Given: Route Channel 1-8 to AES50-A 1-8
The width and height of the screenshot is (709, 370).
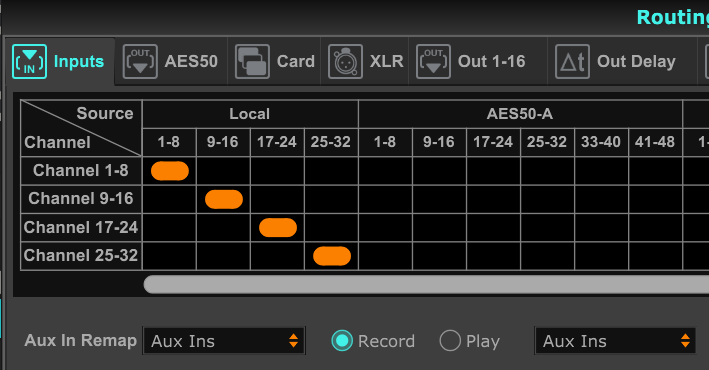Looking at the screenshot, I should [385, 171].
